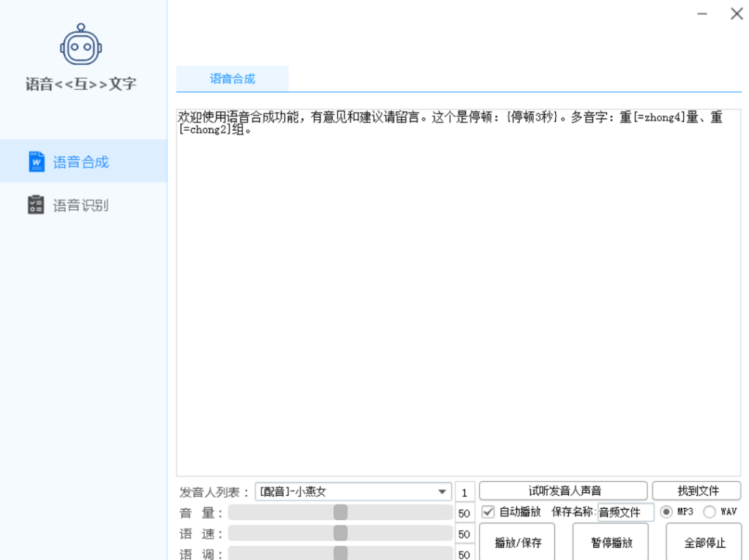Click the 保存名称 file name field
This screenshot has width=749, height=560.
click(x=625, y=512)
